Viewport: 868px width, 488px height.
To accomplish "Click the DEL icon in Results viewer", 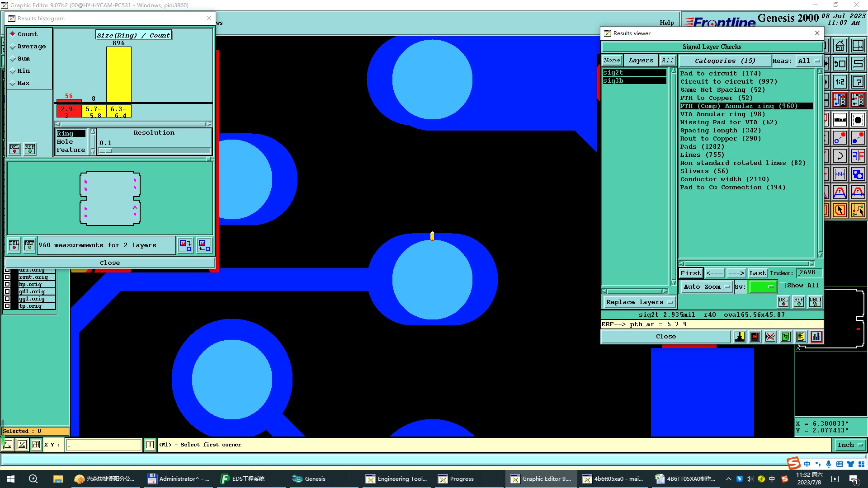I will [783, 301].
